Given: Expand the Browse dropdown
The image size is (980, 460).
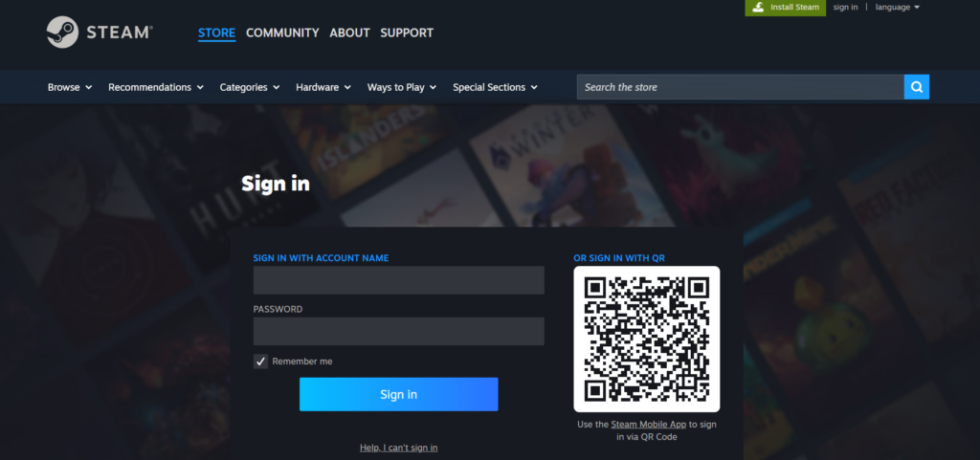Looking at the screenshot, I should coord(70,87).
